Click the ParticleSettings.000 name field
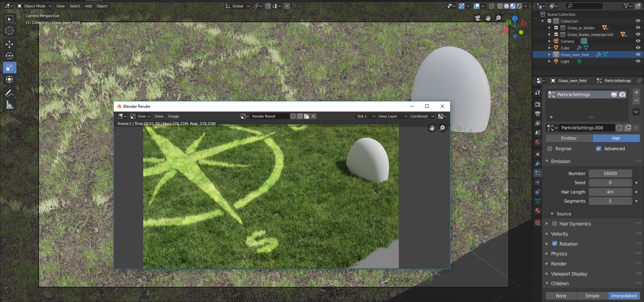The image size is (644, 302). point(587,128)
